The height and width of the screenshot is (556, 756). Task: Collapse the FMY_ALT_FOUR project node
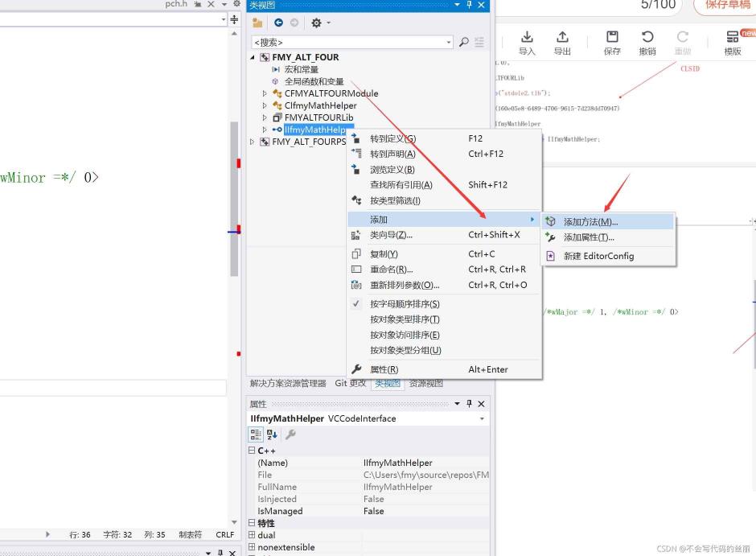[253, 57]
